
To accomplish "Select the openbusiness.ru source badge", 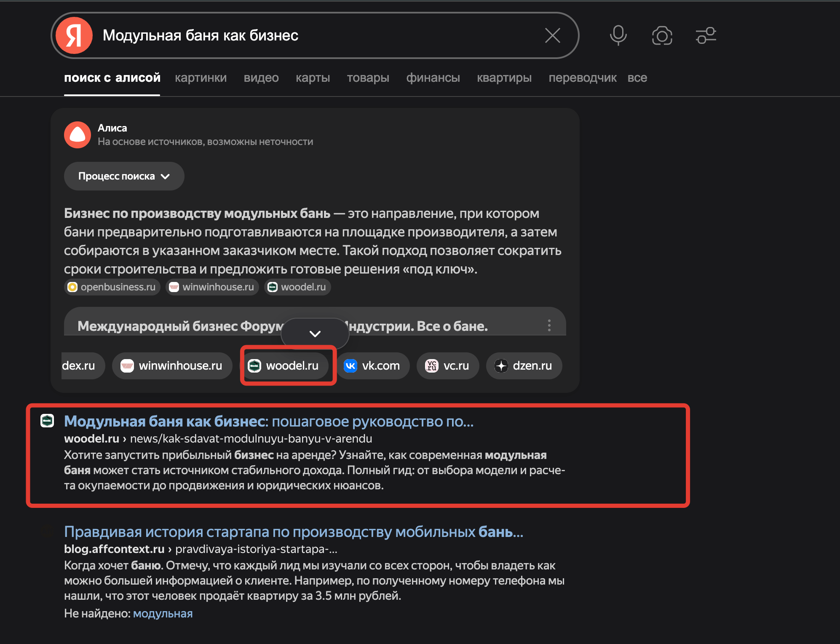I will coord(112,287).
